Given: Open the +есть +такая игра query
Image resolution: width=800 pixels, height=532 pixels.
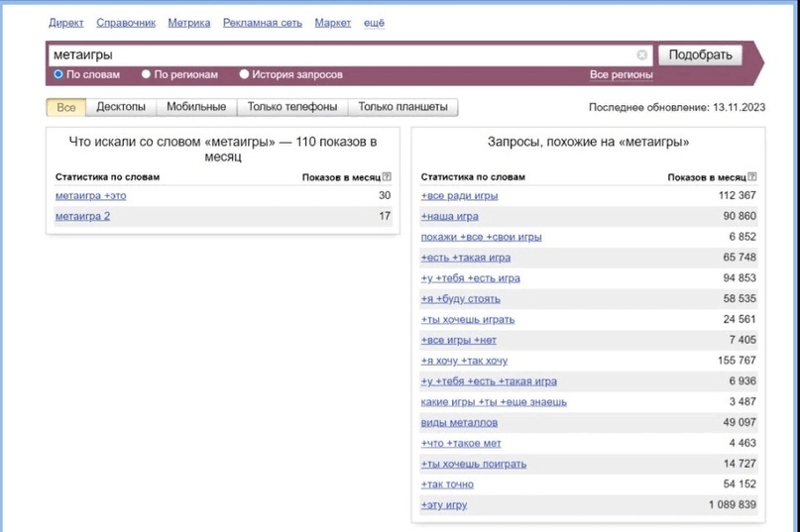Looking at the screenshot, I should 465,258.
